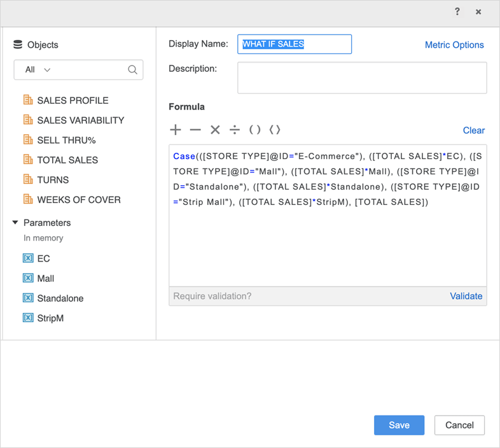Insert the minus operator into formula
This screenshot has width=500, height=448.
click(195, 130)
